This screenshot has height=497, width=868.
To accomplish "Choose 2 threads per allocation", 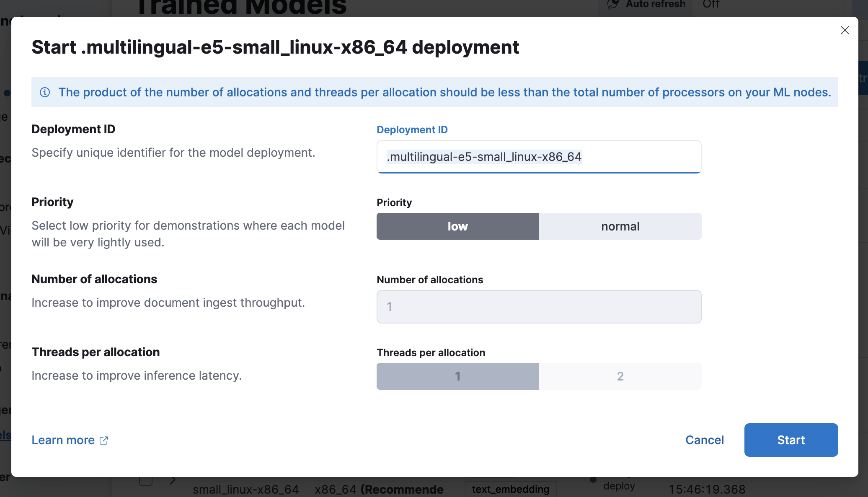I will pos(620,376).
